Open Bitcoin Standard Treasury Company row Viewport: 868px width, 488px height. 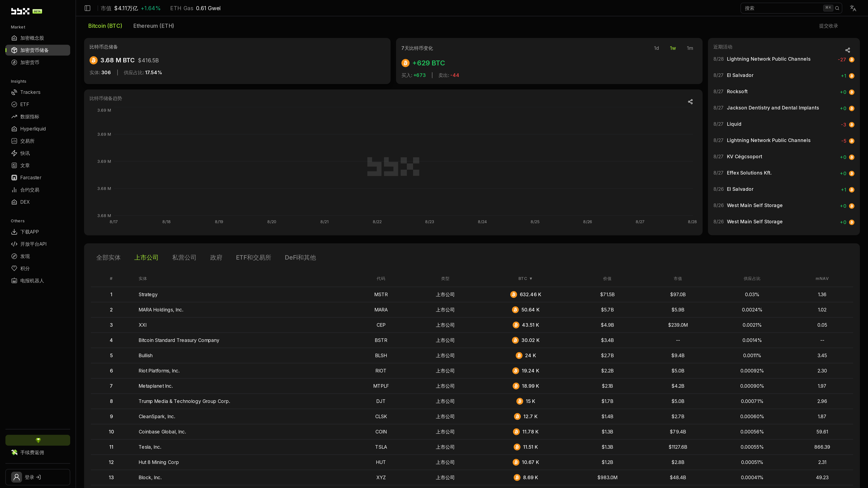472,340
